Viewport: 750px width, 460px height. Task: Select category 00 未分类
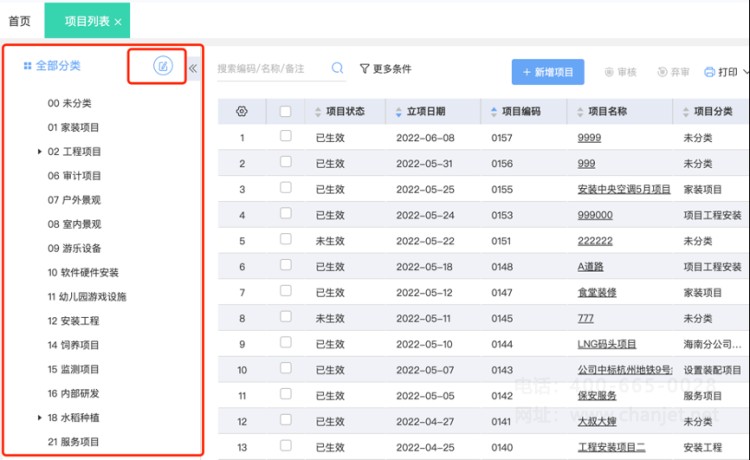[x=69, y=103]
